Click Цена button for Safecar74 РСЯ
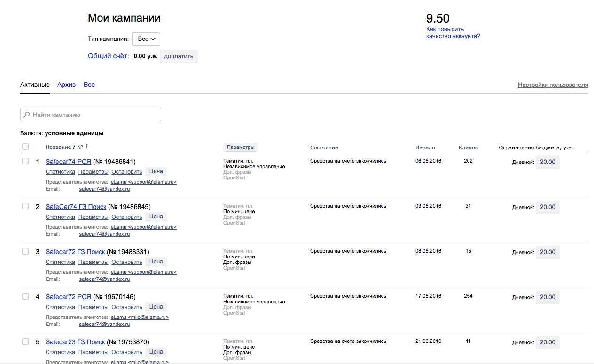The image size is (594, 364). point(156,171)
